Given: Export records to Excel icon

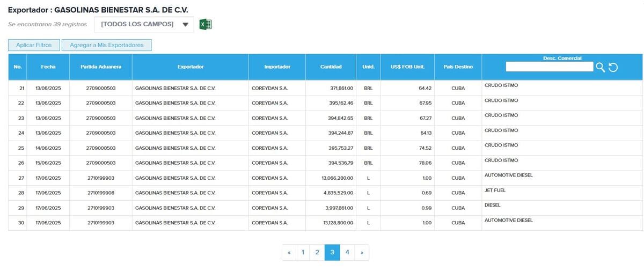Looking at the screenshot, I should 206,24.
